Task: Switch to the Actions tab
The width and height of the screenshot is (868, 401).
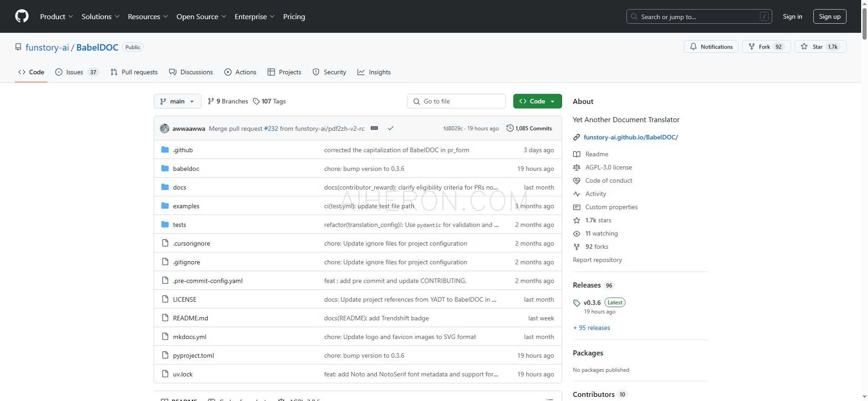Action: 240,72
